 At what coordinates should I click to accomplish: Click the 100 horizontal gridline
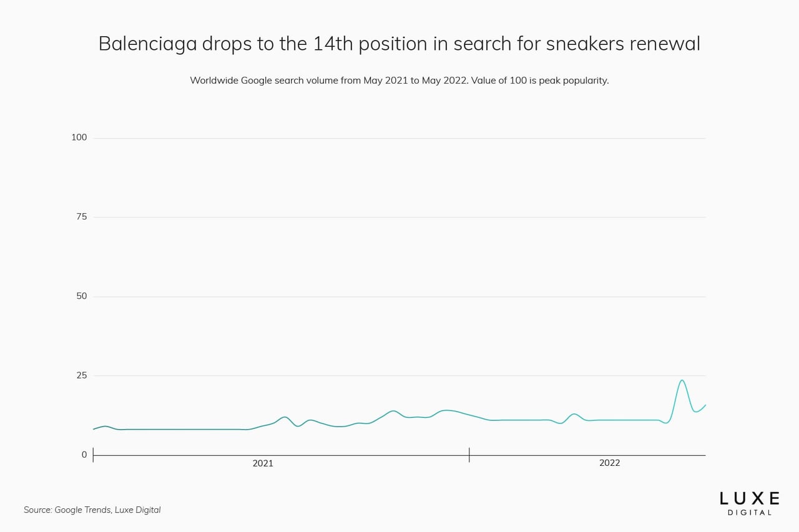[399, 138]
